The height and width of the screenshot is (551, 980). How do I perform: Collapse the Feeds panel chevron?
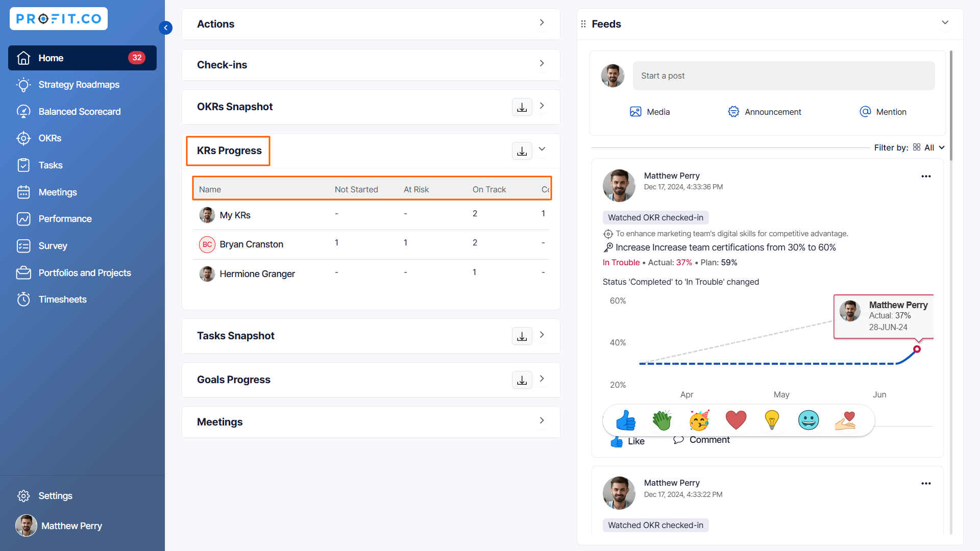point(945,23)
